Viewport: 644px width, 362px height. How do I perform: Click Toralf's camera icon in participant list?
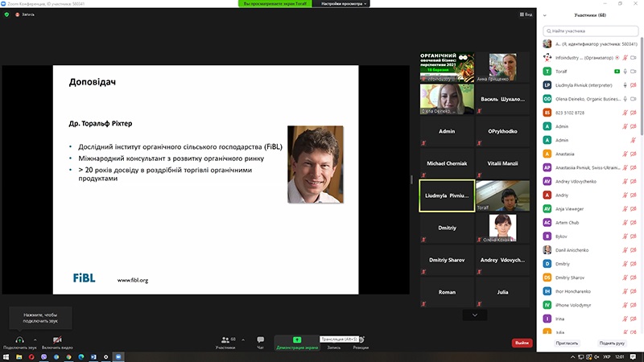(x=634, y=72)
